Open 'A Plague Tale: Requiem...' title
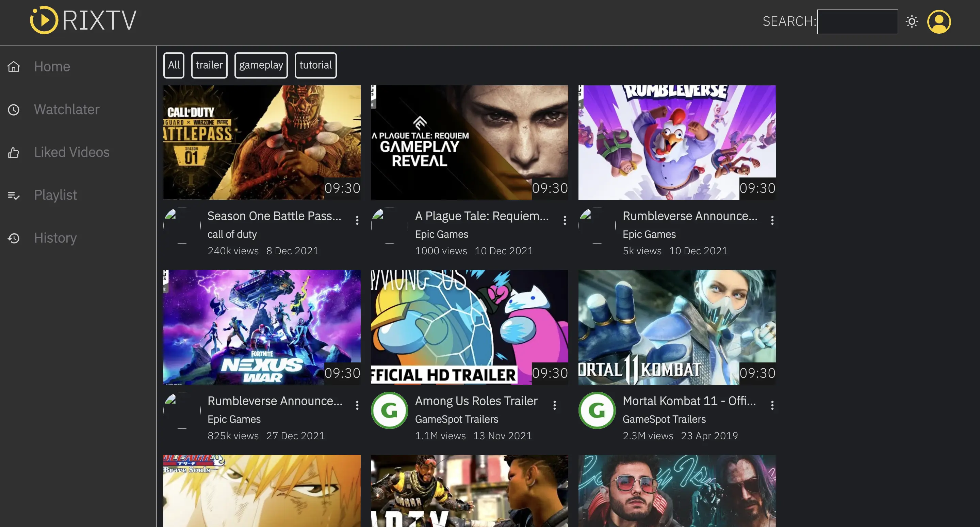The width and height of the screenshot is (980, 527). [x=482, y=216]
